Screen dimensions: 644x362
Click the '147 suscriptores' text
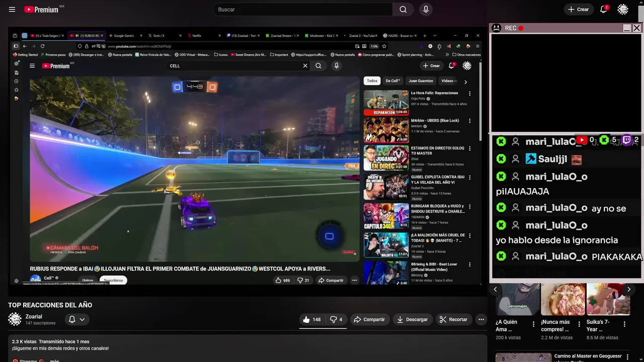40,323
